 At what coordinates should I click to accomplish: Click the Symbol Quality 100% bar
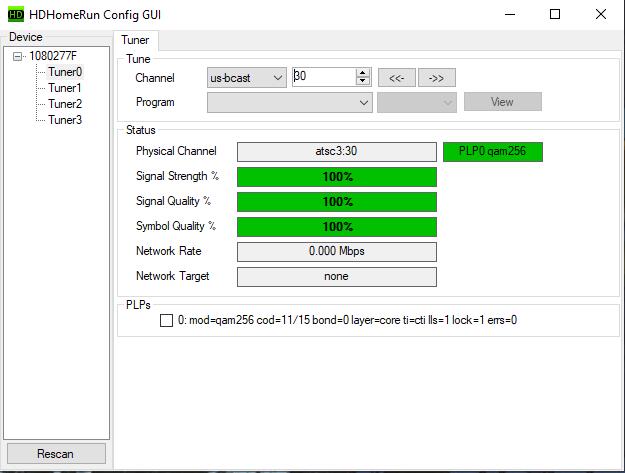[337, 227]
